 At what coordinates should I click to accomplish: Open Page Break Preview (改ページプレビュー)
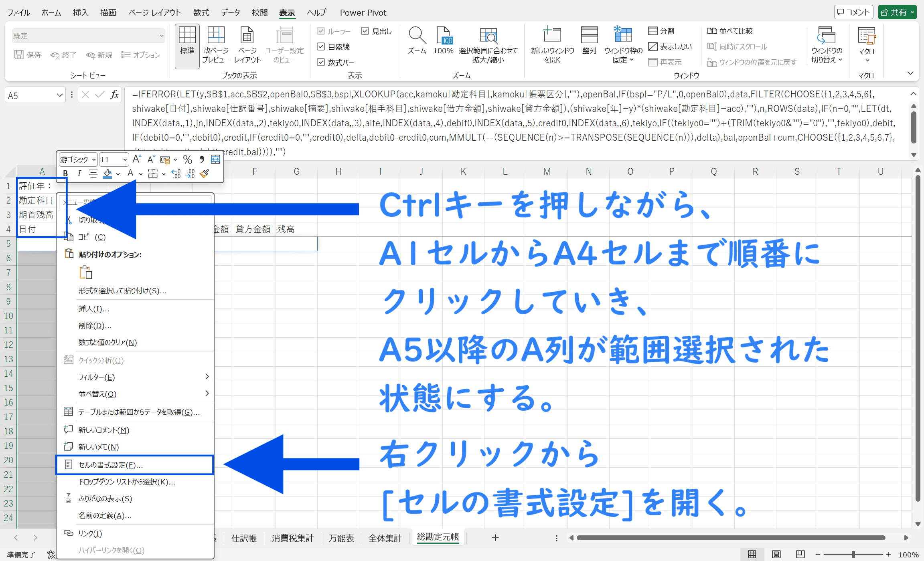(x=216, y=46)
